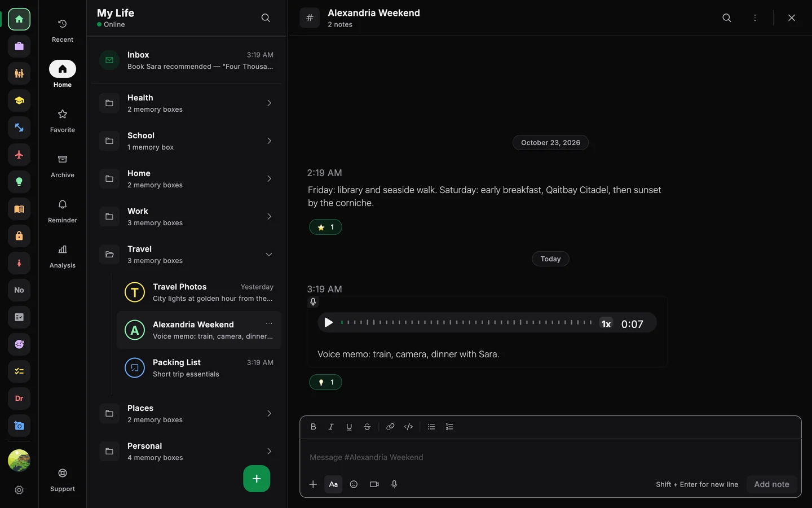Viewport: 812px width, 508px height.
Task: Open Alexandria Weekend row options menu
Action: tap(269, 324)
